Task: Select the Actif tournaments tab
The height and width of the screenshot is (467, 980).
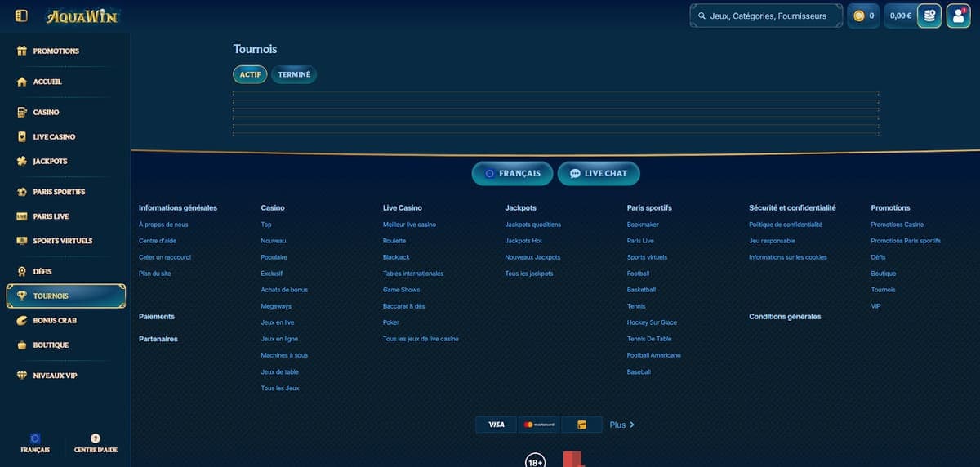Action: click(250, 74)
